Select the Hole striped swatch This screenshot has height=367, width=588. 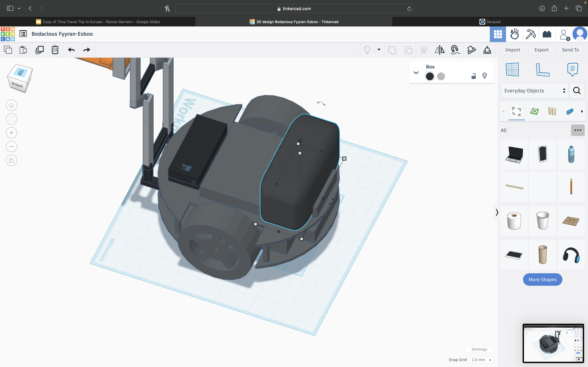441,77
